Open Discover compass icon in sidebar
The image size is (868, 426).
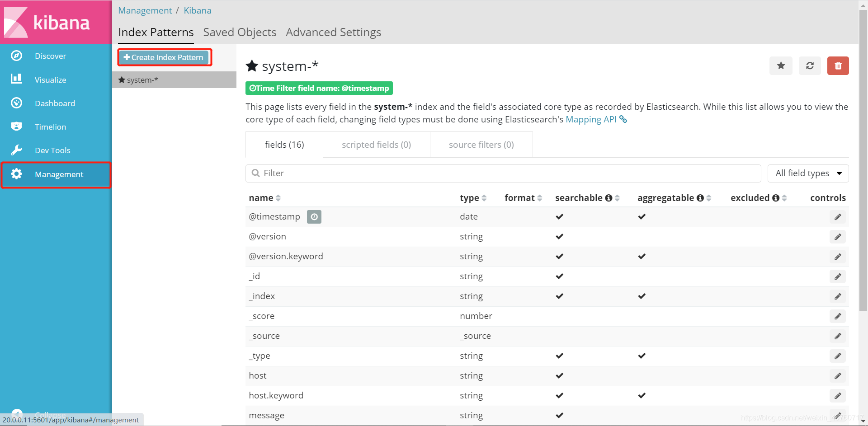pos(17,56)
